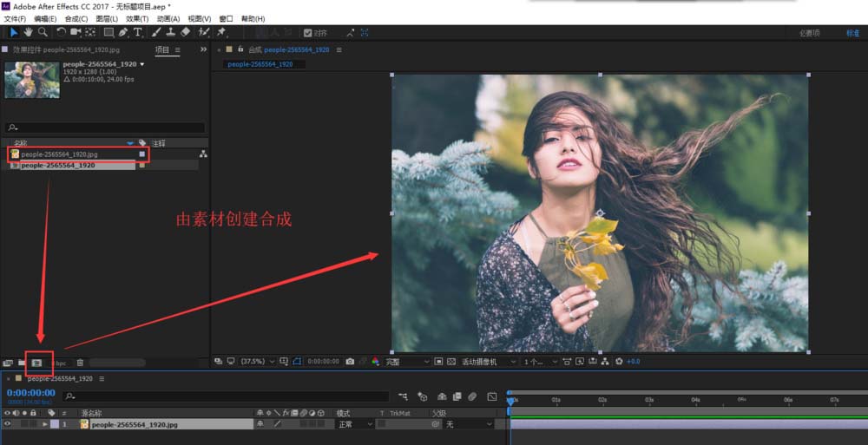Open the 完整 resolution dropdown
The image size is (868, 445).
pos(408,362)
